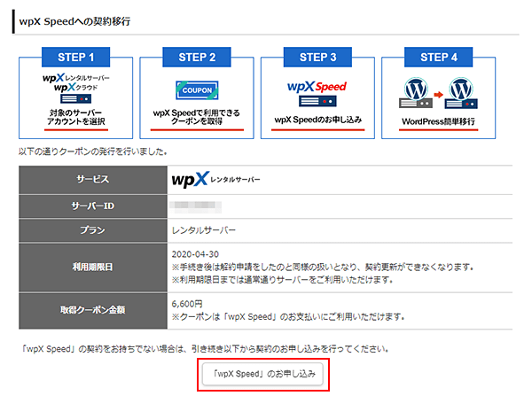The image size is (532, 419).
Task: Click the server icon under wpX Speed logo
Action: 317,101
